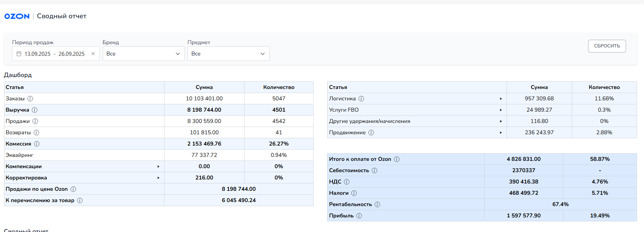Screen dimensions: 644x232
Task: Clear the sales period date range
Action: click(93, 54)
